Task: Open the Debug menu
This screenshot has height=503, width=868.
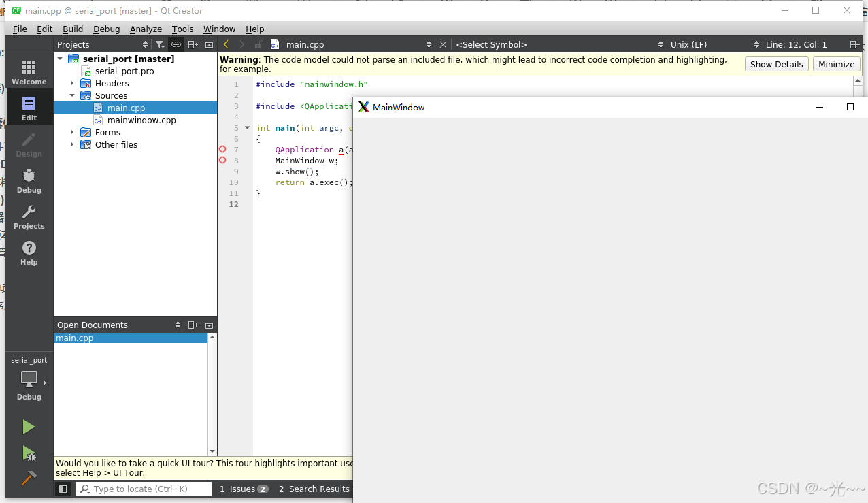Action: 107,29
